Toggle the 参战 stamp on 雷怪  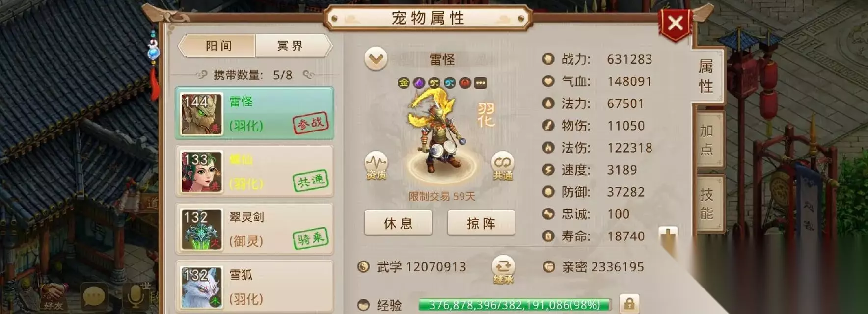(310, 123)
